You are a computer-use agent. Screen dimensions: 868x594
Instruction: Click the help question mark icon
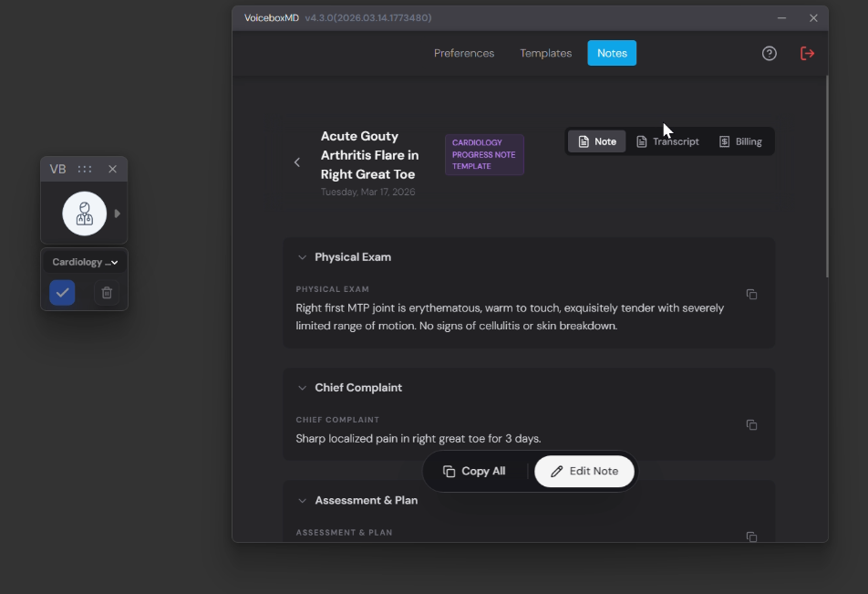pyautogui.click(x=769, y=54)
